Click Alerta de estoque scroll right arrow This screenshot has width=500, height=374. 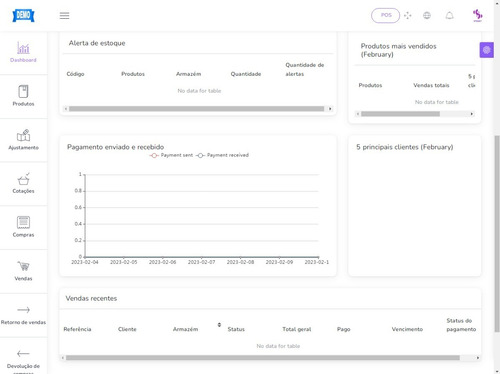pos(330,109)
